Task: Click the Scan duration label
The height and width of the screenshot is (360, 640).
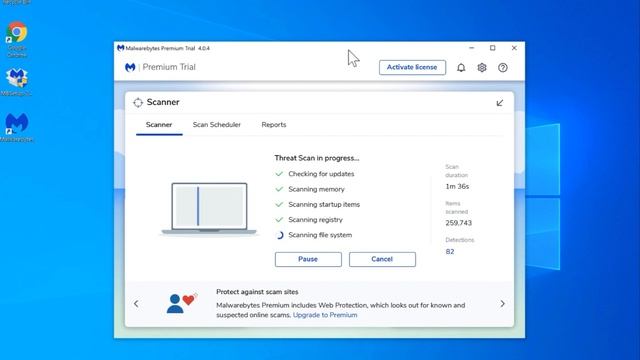Action: pyautogui.click(x=456, y=171)
